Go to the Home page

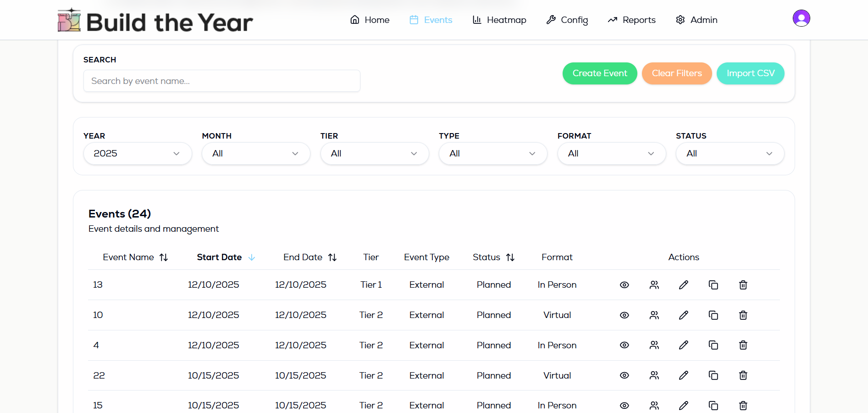click(x=370, y=20)
